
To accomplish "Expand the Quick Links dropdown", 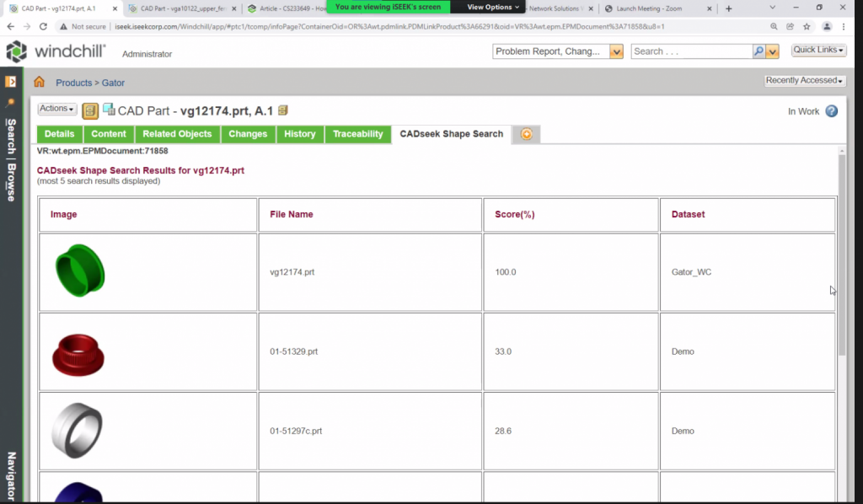I will [x=818, y=51].
